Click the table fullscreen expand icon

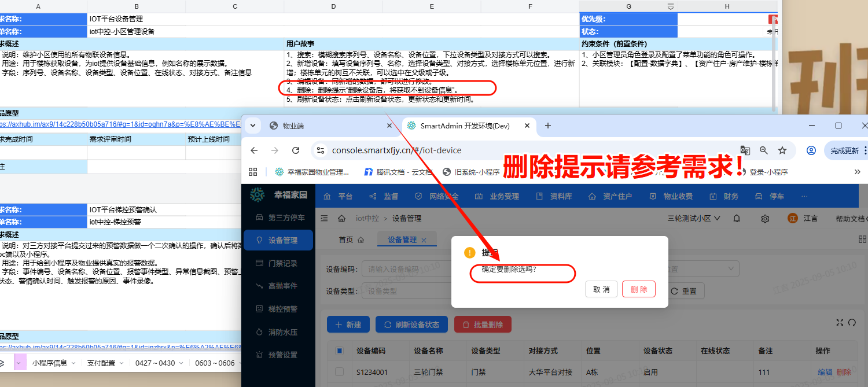(840, 323)
